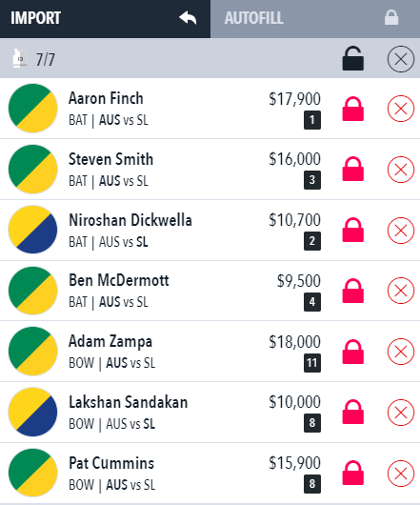Switch to the IMPORT tab
This screenshot has height=505, width=420.
106,19
